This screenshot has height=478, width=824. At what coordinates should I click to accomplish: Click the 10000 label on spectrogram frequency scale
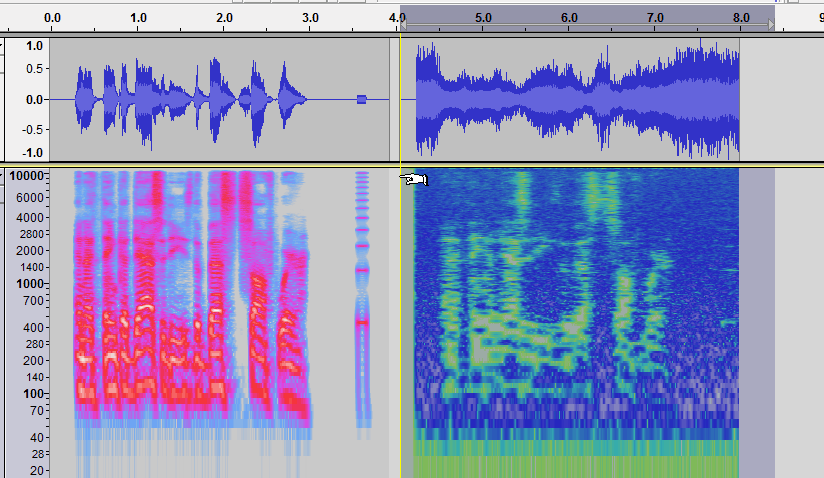tap(26, 176)
